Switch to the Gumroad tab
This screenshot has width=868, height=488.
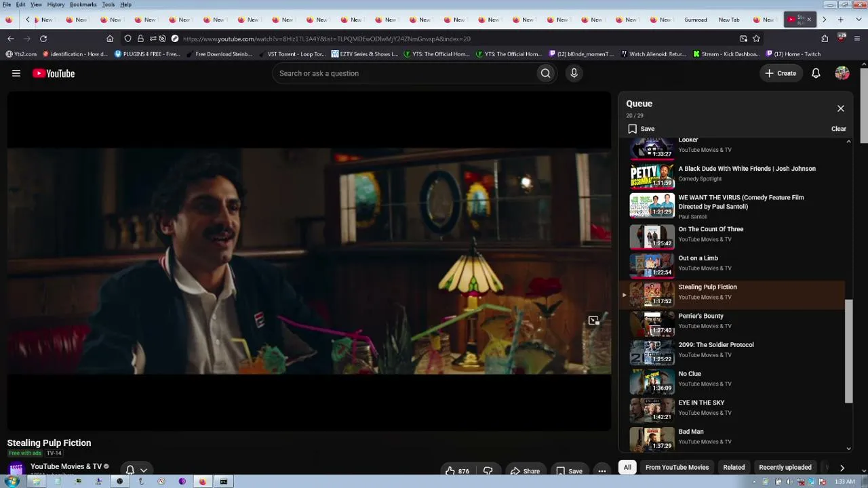(696, 20)
